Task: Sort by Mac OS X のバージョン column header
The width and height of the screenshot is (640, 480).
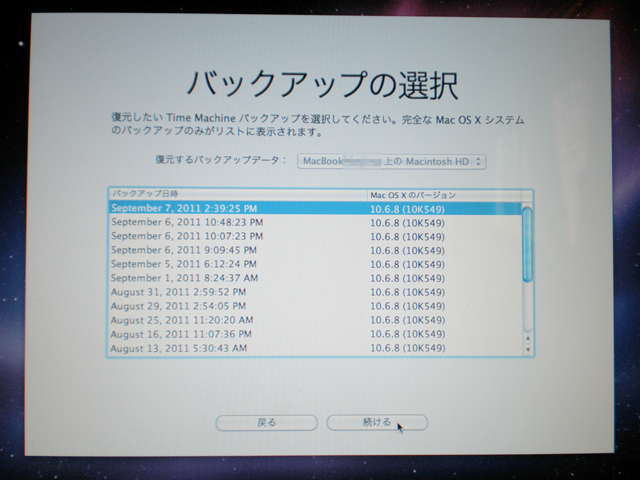Action: pos(444,195)
